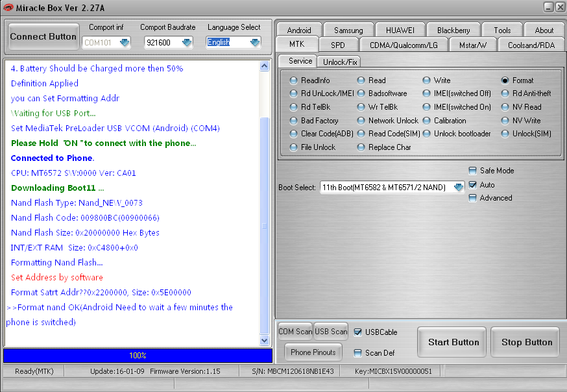Select Wr TelBk radio button
Screen dimensions: 567x392
pos(378,107)
